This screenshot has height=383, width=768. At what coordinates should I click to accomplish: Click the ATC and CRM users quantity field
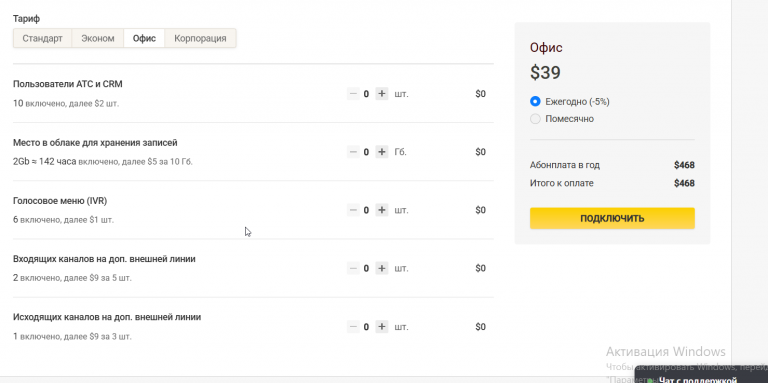pyautogui.click(x=366, y=94)
